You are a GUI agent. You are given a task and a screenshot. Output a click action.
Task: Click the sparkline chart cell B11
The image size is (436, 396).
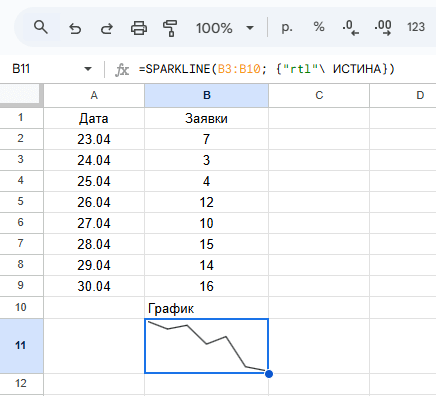207,346
